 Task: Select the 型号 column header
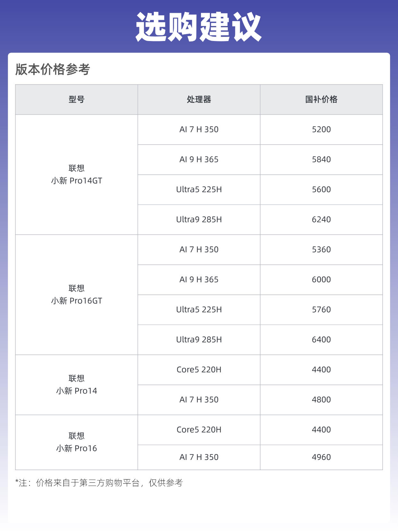click(x=77, y=99)
